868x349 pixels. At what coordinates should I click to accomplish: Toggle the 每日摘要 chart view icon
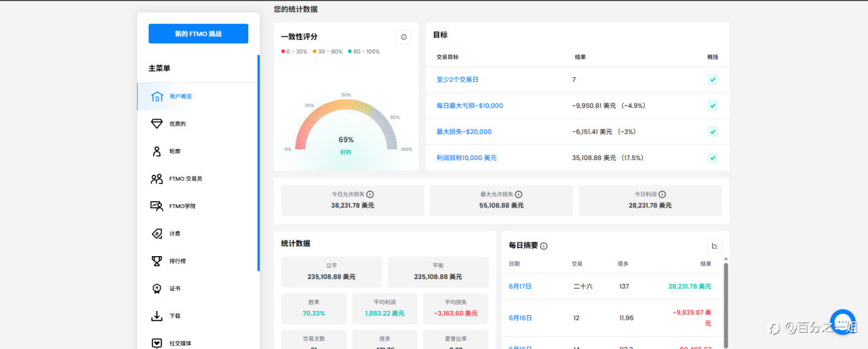pyautogui.click(x=715, y=245)
